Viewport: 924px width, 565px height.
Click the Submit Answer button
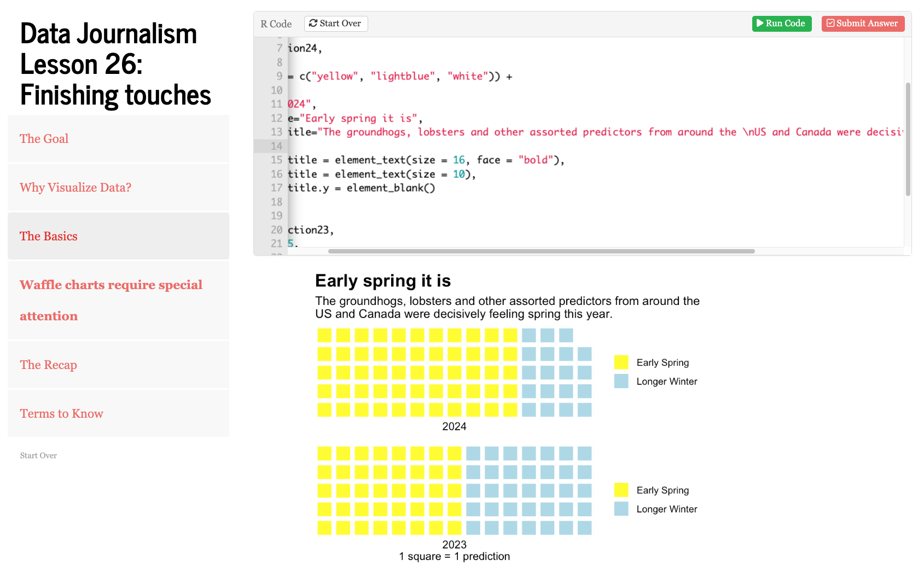coord(863,24)
